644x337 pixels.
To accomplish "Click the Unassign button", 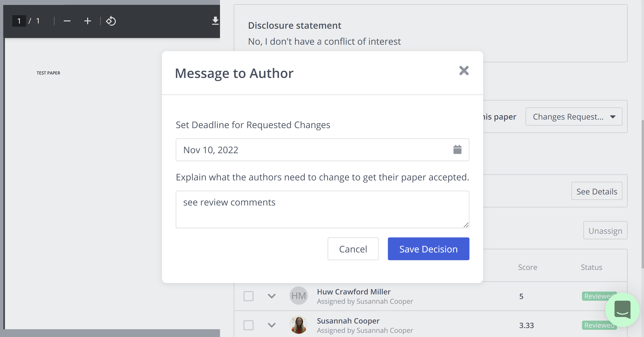I will tap(605, 230).
